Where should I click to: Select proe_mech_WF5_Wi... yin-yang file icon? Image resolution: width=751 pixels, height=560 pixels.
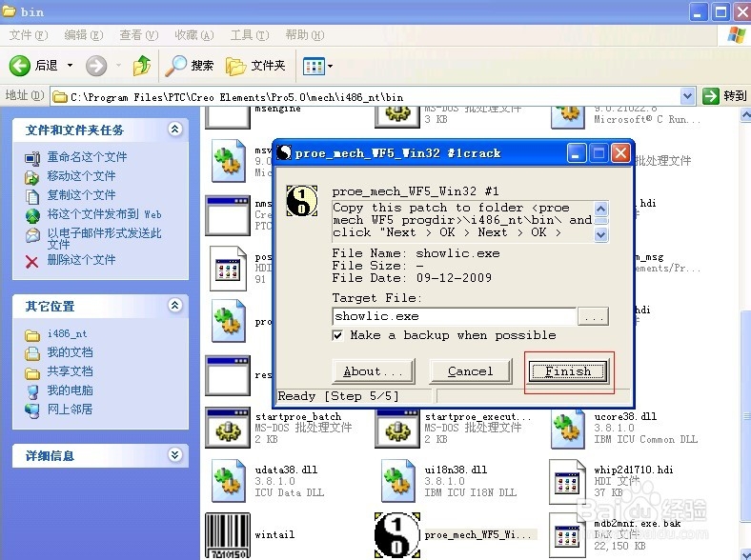point(397,535)
